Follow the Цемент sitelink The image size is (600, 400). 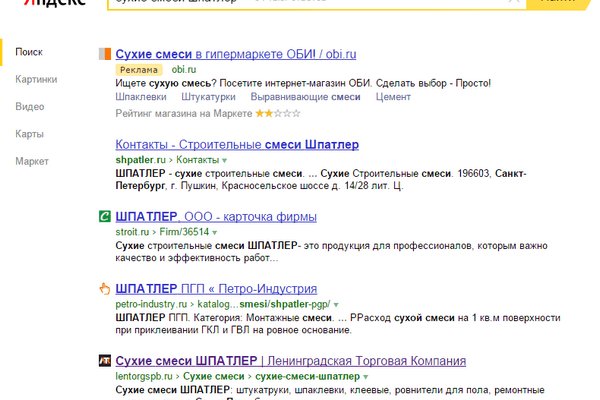[x=393, y=97]
